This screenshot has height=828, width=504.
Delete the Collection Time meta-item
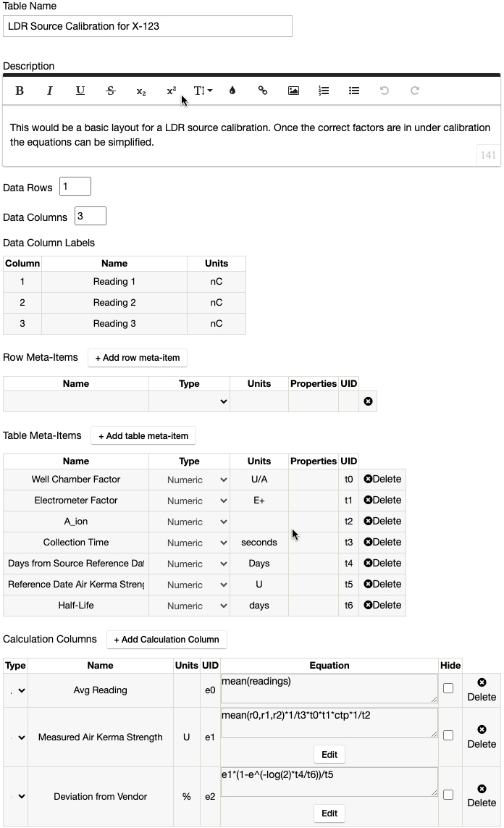[x=382, y=542]
